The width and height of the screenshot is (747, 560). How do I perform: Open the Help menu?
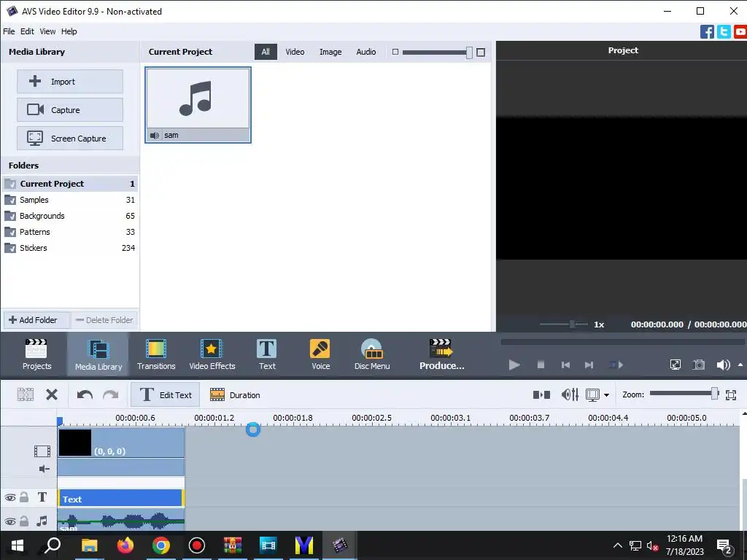click(69, 31)
